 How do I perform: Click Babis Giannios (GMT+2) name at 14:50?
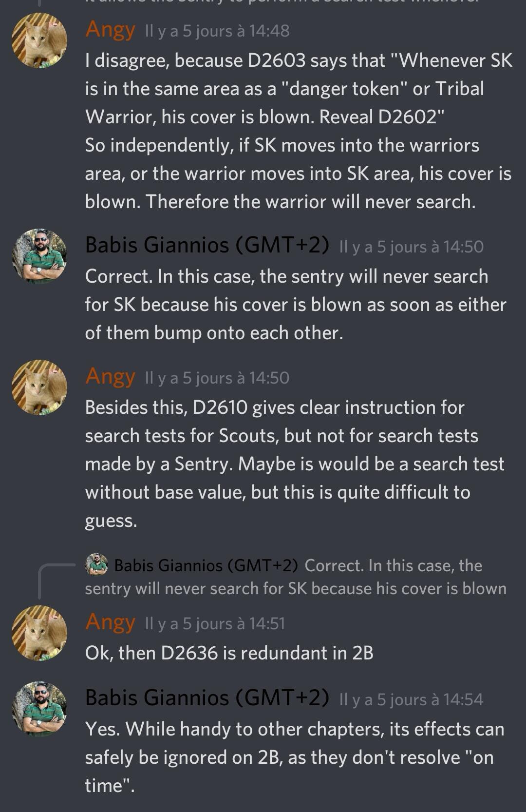tap(207, 245)
